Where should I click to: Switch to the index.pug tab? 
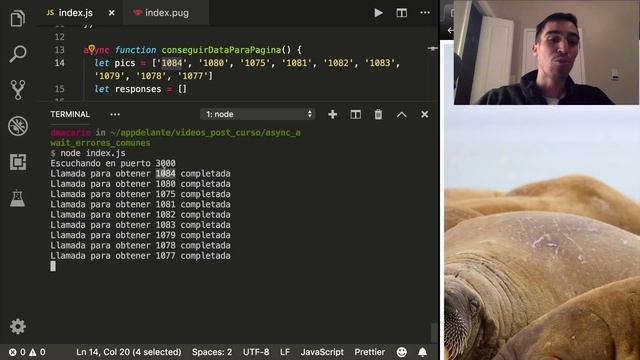click(x=167, y=13)
